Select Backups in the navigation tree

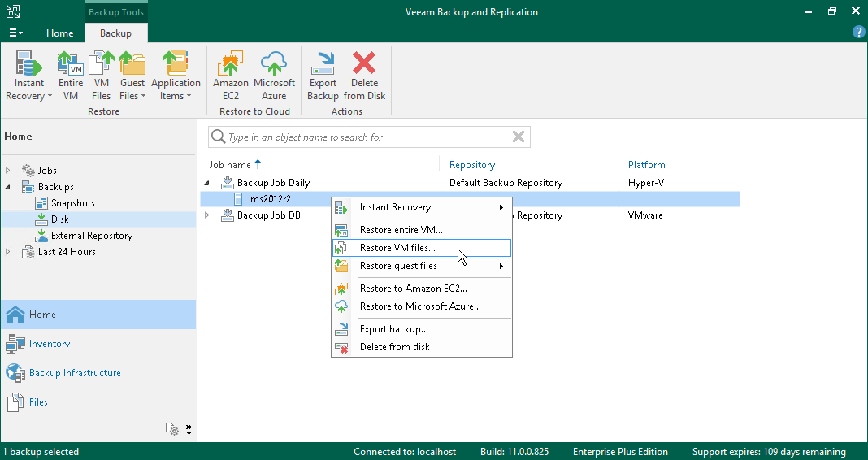(55, 187)
